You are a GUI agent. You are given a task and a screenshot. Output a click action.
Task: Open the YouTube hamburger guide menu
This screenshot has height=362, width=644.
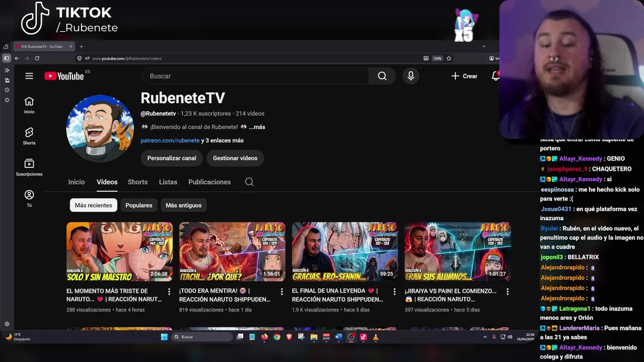(x=29, y=76)
